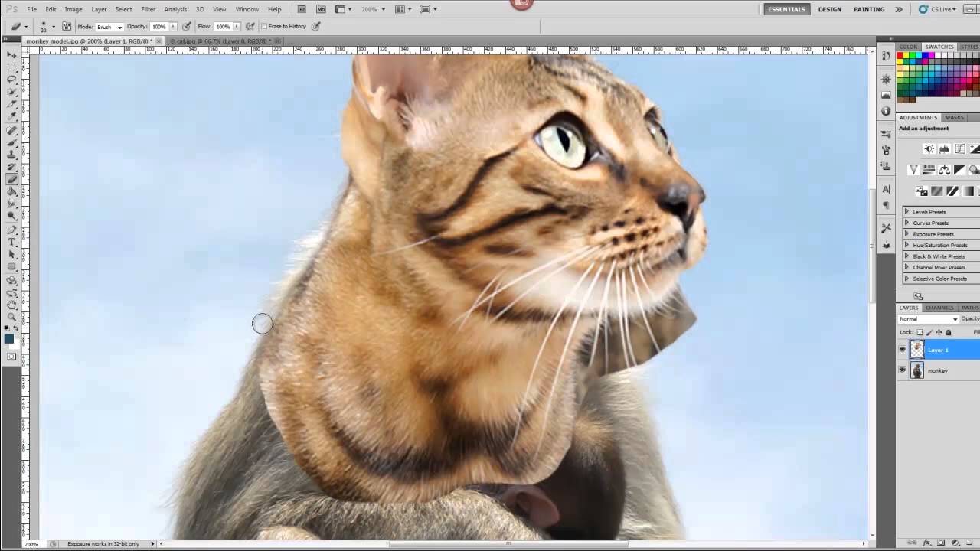The width and height of the screenshot is (980, 551).
Task: Expand Selective Color Presets
Action: point(906,279)
